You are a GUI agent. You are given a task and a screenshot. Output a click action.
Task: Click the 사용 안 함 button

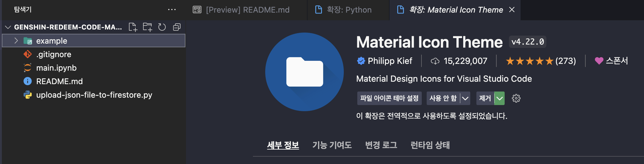(x=443, y=98)
